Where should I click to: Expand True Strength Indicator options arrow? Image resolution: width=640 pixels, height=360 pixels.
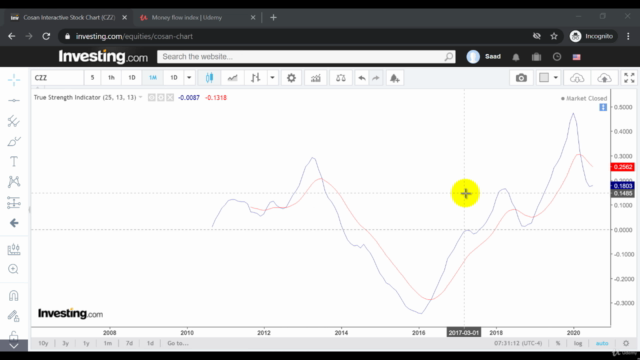[x=140, y=97]
